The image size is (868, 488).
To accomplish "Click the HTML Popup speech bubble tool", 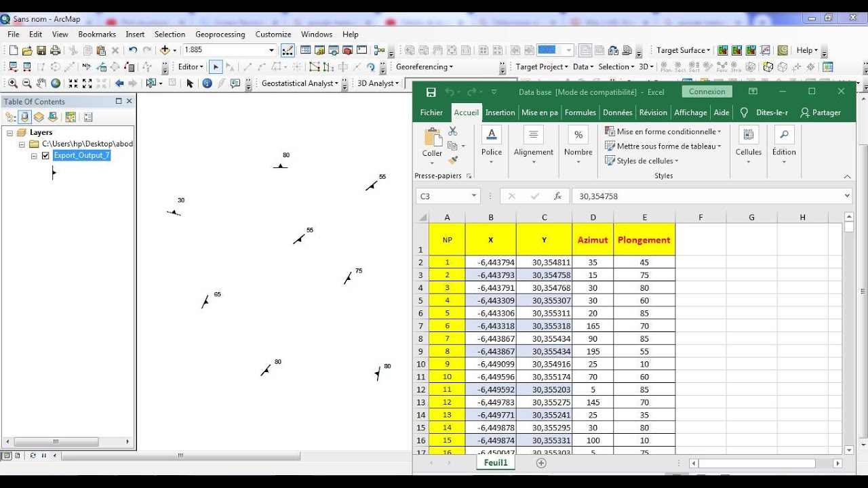I will point(235,83).
